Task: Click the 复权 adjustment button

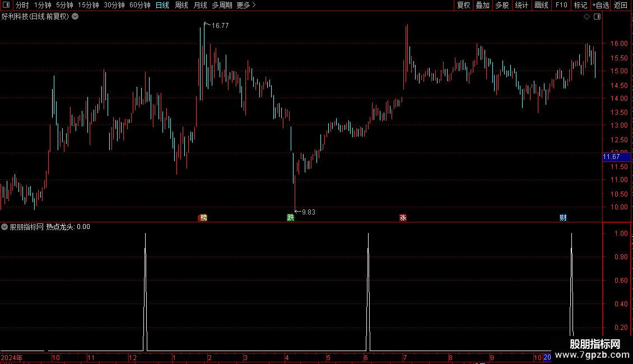Action: (x=463, y=5)
